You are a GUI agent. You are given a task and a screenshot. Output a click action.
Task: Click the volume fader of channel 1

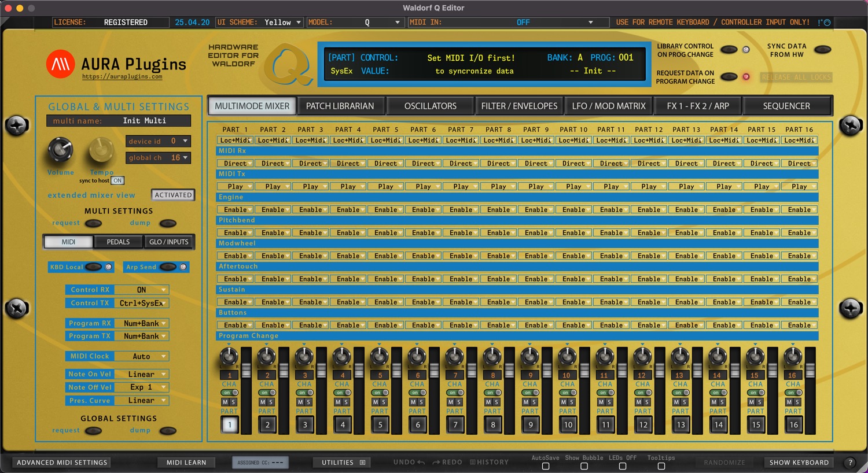pyautogui.click(x=247, y=371)
